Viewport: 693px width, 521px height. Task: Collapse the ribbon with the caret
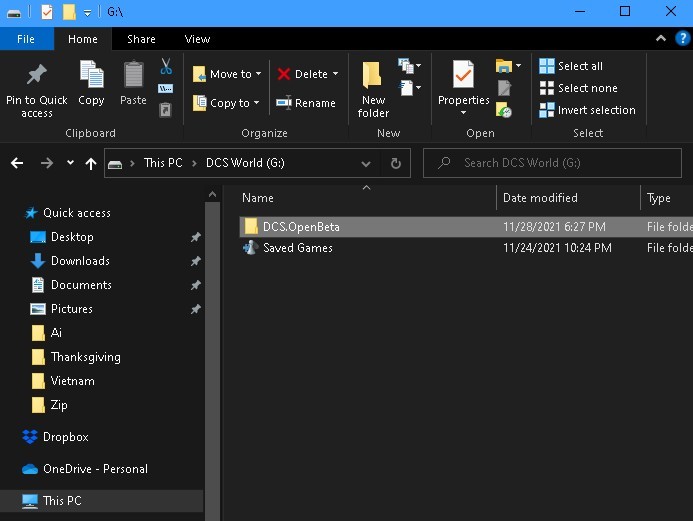tap(661, 38)
